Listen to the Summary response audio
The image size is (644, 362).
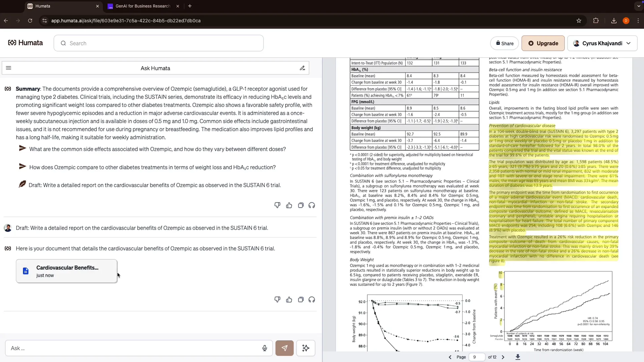[x=312, y=205]
